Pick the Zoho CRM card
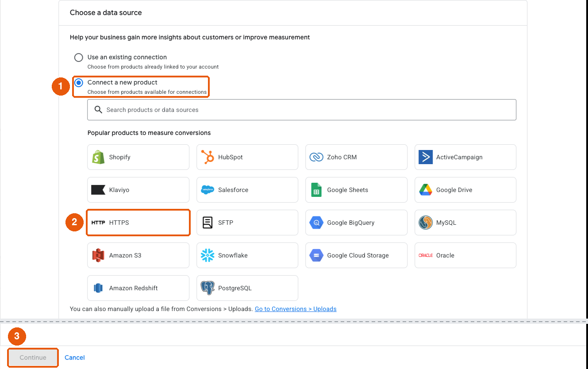Screen dimensions: 588x369 point(356,157)
